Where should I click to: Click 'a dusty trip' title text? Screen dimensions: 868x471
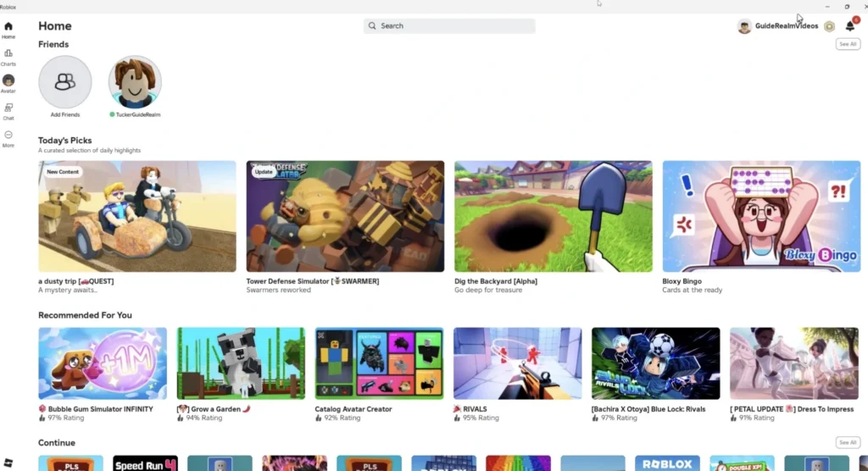(x=75, y=281)
